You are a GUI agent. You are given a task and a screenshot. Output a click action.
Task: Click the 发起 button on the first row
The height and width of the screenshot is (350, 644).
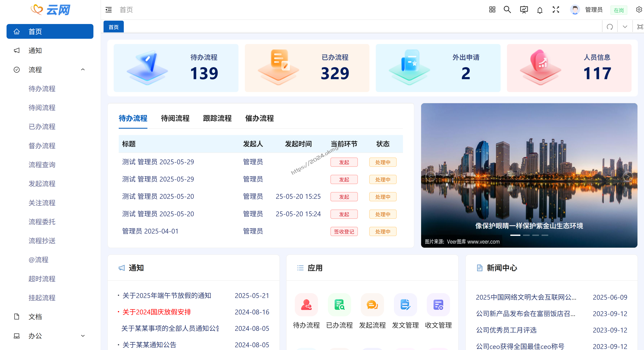click(344, 162)
